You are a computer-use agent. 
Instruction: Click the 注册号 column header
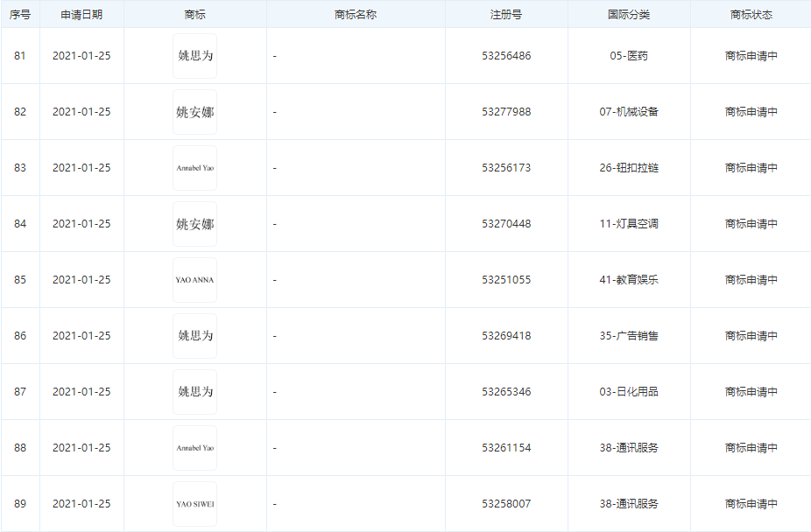(506, 15)
